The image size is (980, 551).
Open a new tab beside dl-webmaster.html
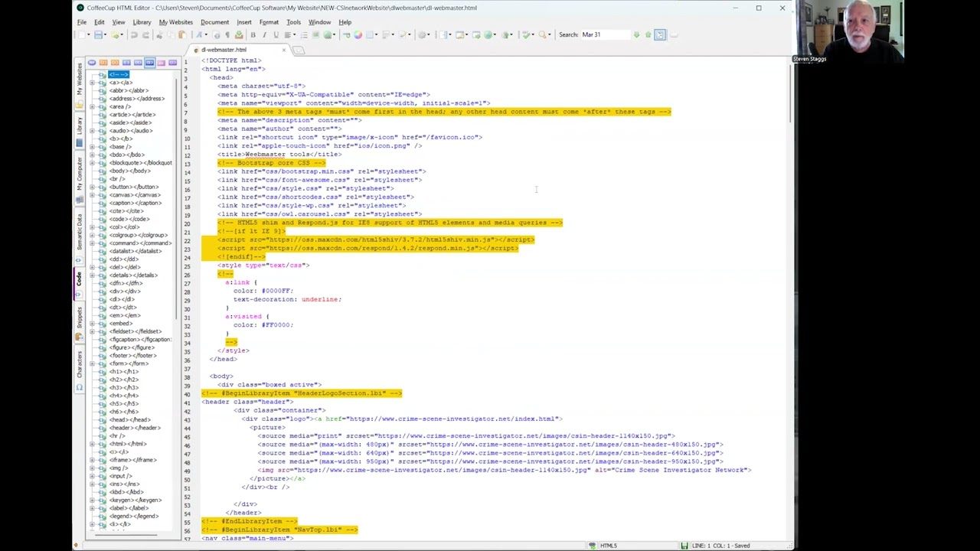point(299,51)
